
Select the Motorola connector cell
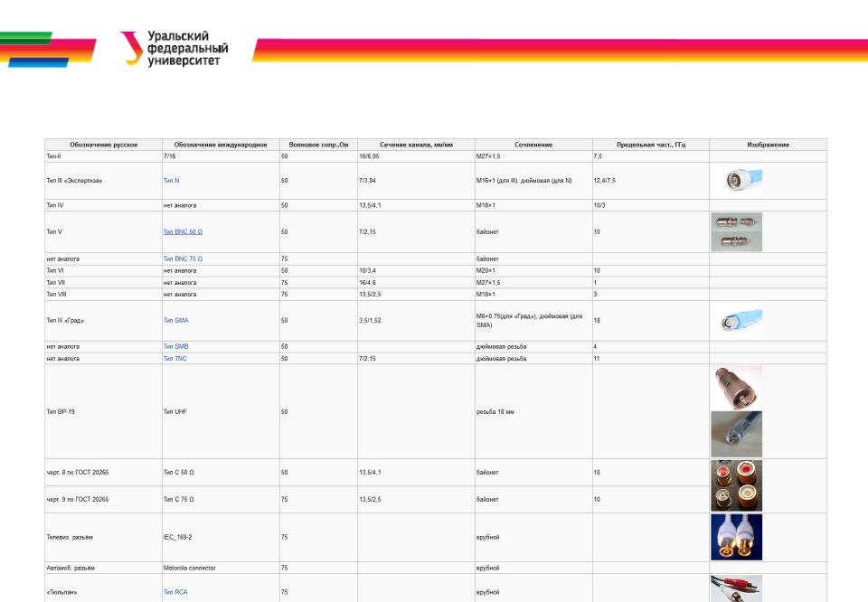pos(221,568)
